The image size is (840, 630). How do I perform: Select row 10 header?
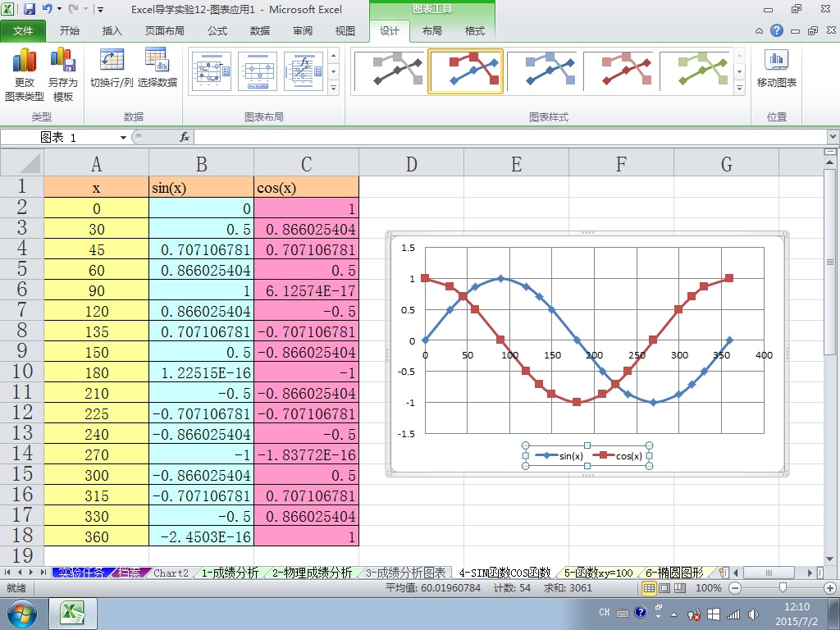(21, 372)
